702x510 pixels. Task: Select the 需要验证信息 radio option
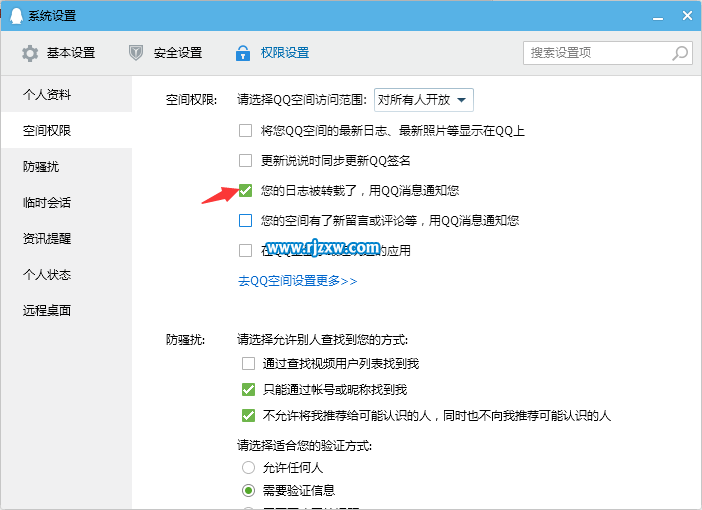pyautogui.click(x=248, y=490)
